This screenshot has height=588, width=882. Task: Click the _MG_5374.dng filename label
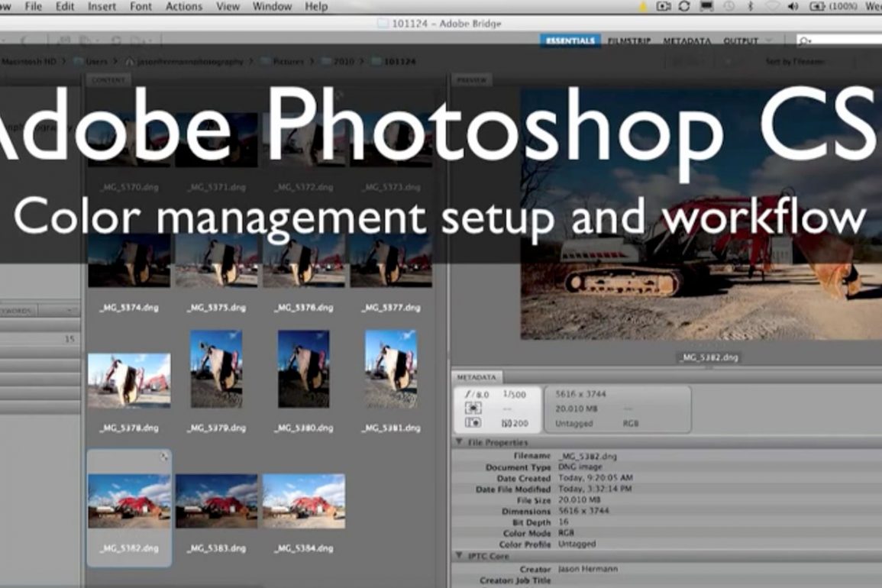pyautogui.click(x=129, y=308)
